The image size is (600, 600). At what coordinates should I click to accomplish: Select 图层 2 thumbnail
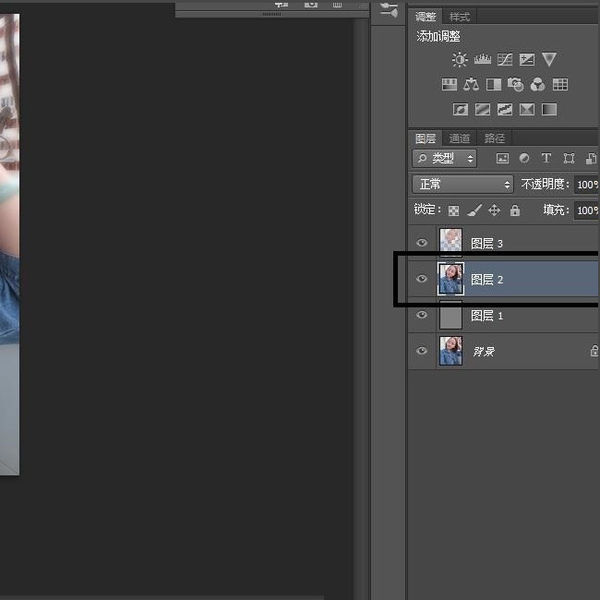pyautogui.click(x=450, y=279)
